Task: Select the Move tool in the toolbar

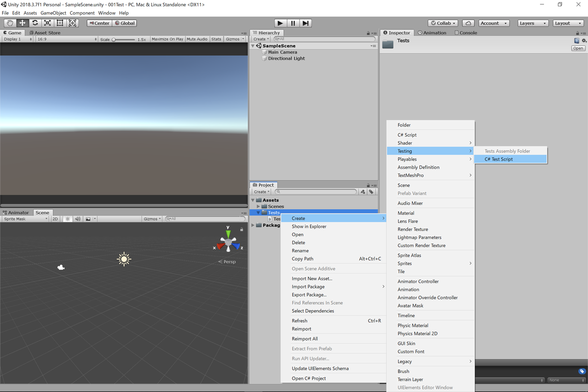Action: coord(23,23)
